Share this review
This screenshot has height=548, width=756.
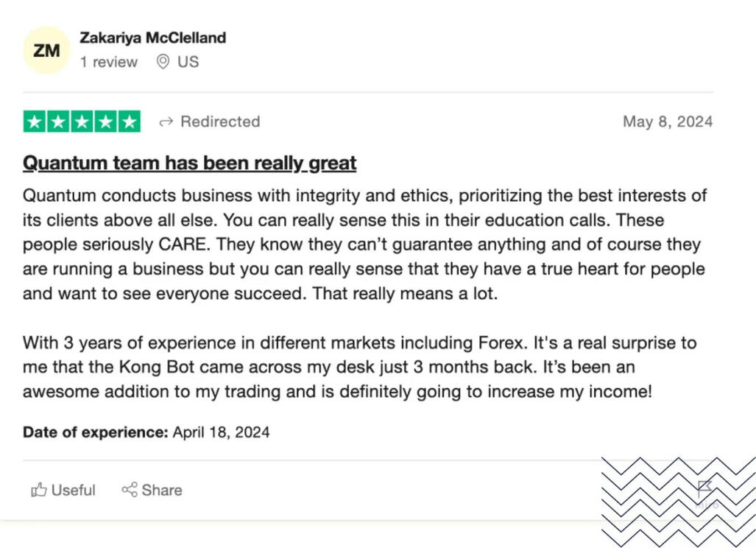tap(152, 490)
